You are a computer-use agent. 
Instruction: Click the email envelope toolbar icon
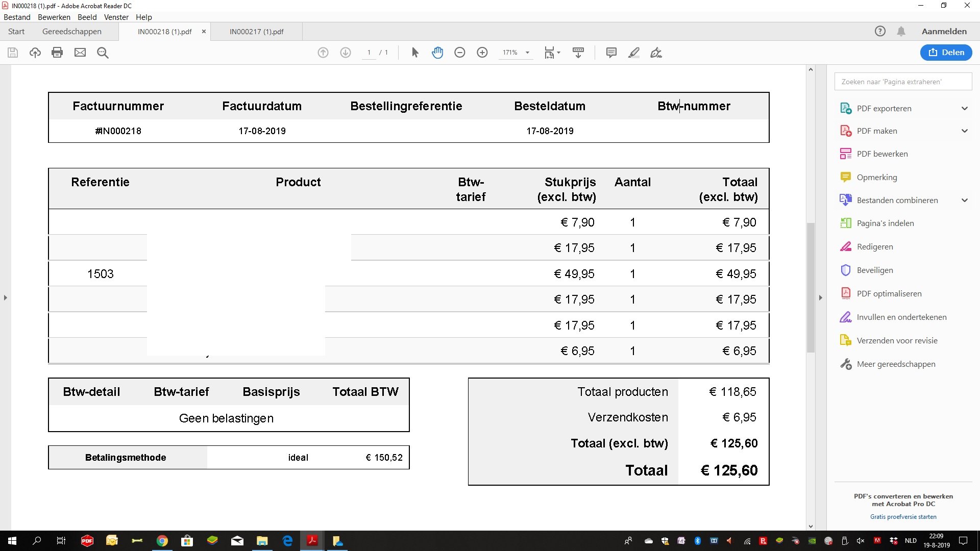pos(80,53)
